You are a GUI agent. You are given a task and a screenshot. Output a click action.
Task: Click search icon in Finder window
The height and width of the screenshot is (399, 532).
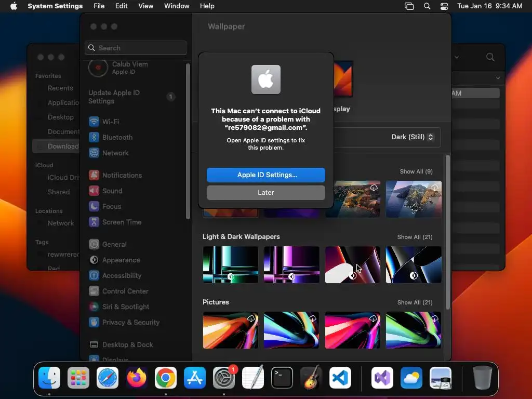click(x=490, y=57)
